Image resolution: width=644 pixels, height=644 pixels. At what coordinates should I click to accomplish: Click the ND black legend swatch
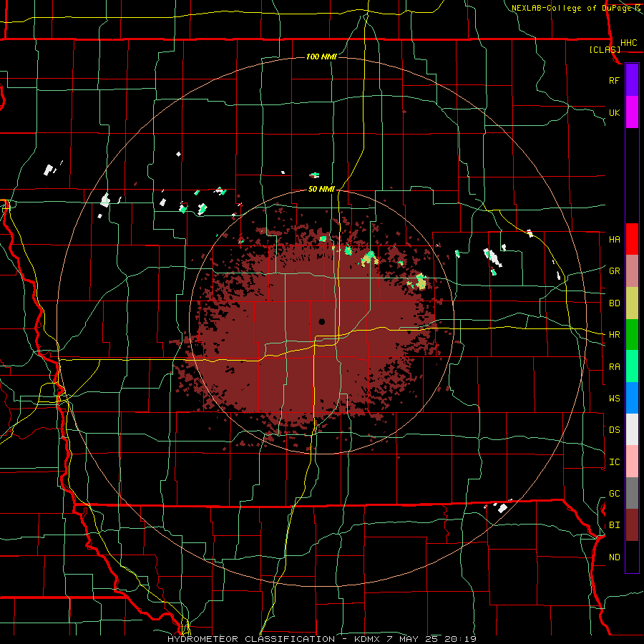[x=632, y=557]
